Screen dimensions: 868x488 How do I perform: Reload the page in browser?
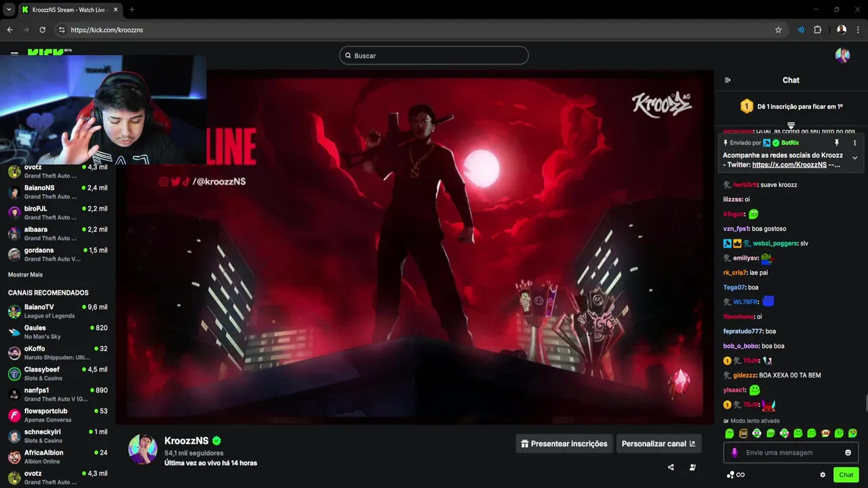click(42, 30)
